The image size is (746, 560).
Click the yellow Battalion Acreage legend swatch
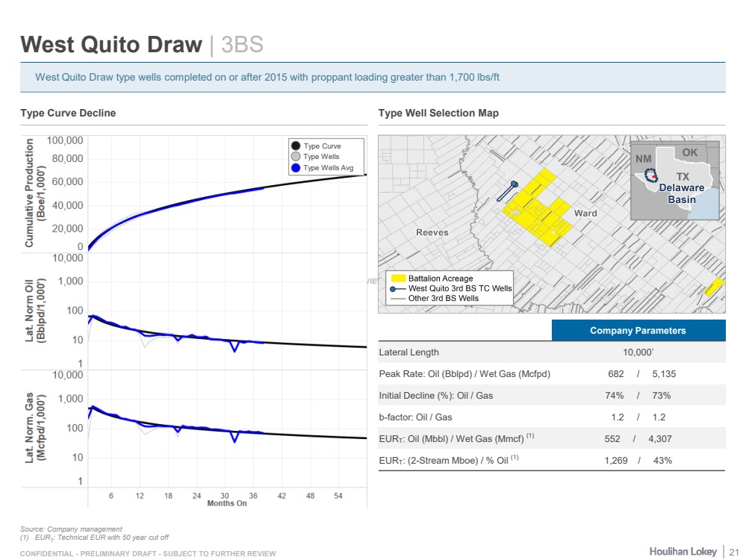pos(398,279)
